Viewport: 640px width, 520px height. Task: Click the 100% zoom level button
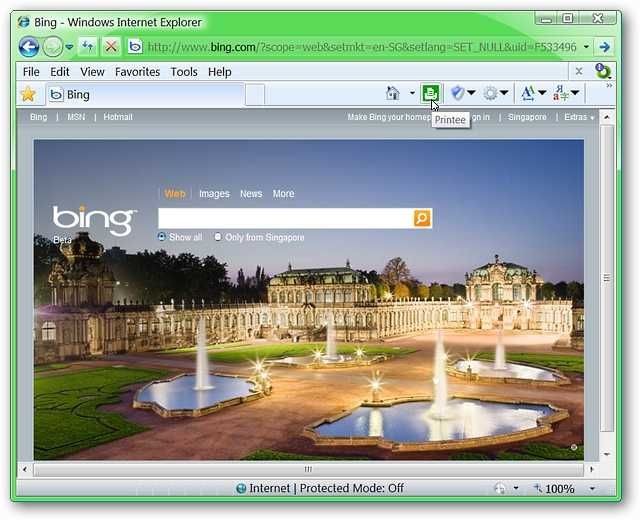[x=555, y=488]
